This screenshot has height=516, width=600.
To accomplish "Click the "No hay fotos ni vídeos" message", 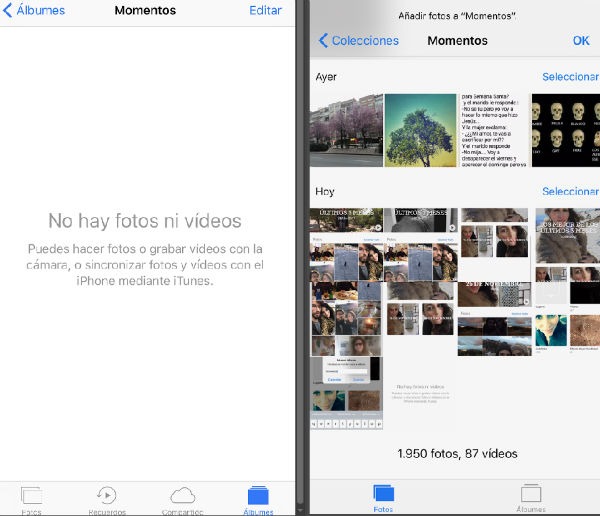I will (145, 221).
